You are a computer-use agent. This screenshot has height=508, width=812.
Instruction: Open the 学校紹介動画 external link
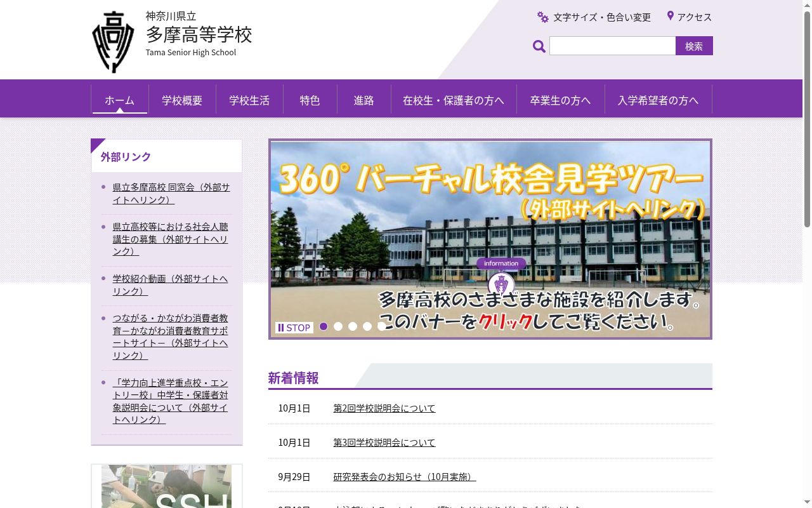pos(170,284)
